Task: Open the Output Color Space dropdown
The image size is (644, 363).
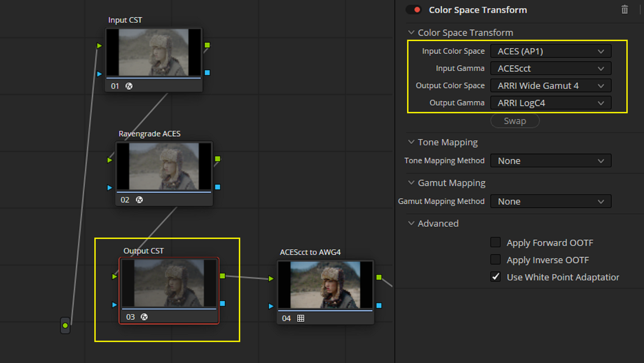Action: 551,85
